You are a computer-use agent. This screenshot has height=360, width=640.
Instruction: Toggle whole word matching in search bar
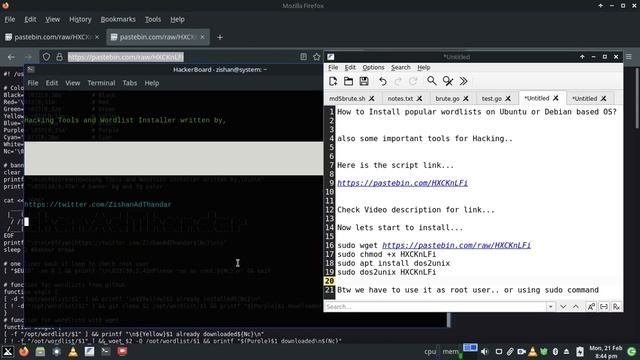tap(604, 307)
